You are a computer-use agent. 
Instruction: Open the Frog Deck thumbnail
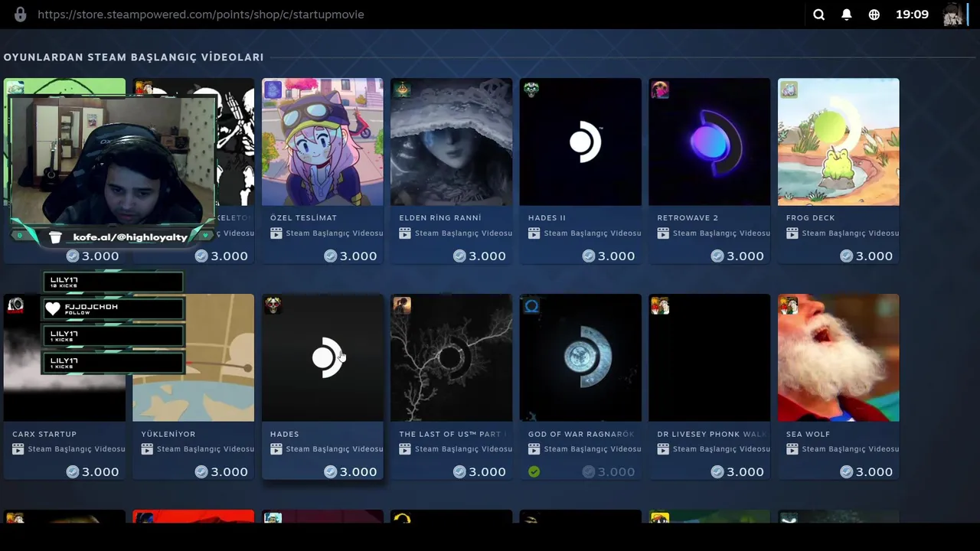click(x=838, y=142)
